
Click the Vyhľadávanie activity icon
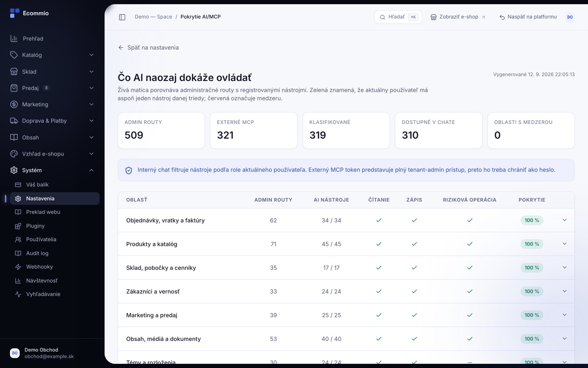tap(18, 294)
